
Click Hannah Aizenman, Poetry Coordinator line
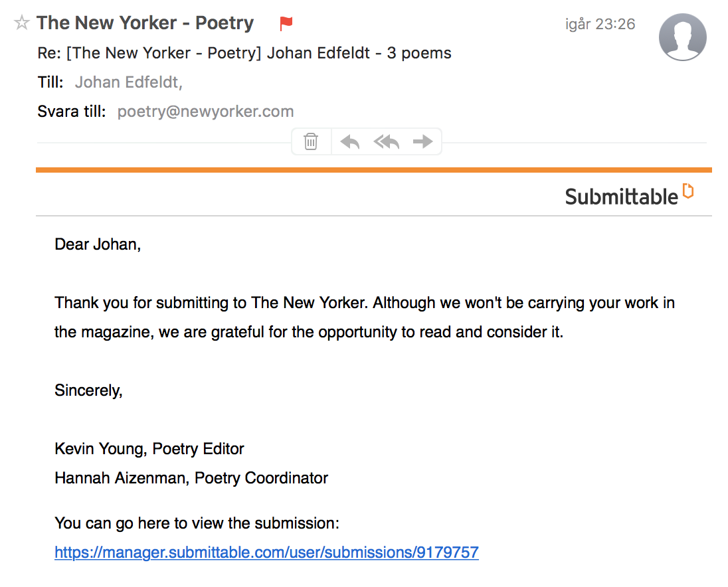(191, 478)
